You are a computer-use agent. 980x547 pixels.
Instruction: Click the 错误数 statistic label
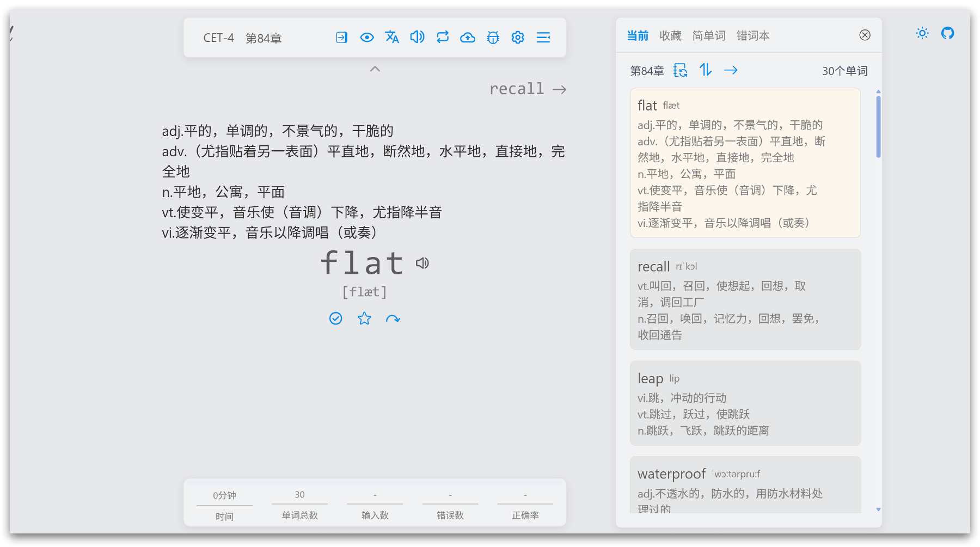coord(450,515)
